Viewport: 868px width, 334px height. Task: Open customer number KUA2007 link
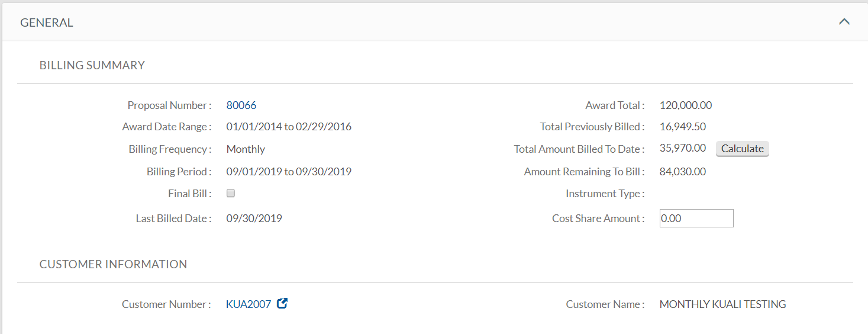(249, 304)
